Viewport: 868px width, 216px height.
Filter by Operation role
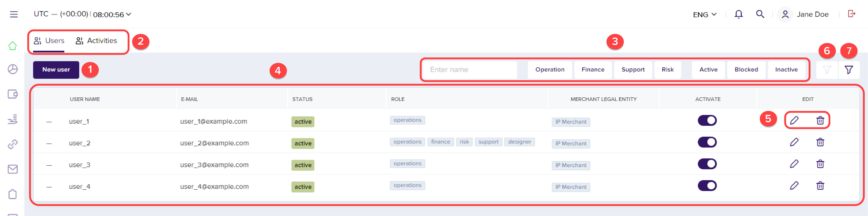pos(550,70)
